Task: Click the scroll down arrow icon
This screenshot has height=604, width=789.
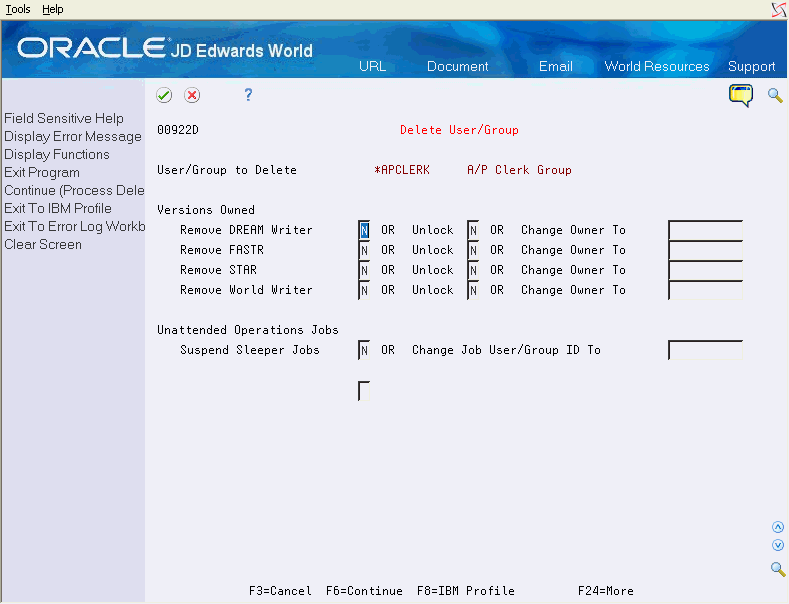Action: tap(778, 545)
